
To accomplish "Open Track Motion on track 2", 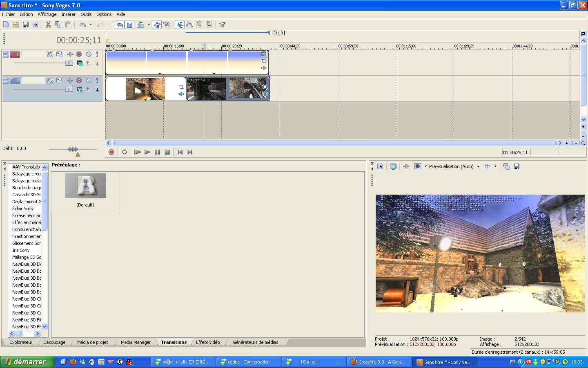I will coord(60,81).
